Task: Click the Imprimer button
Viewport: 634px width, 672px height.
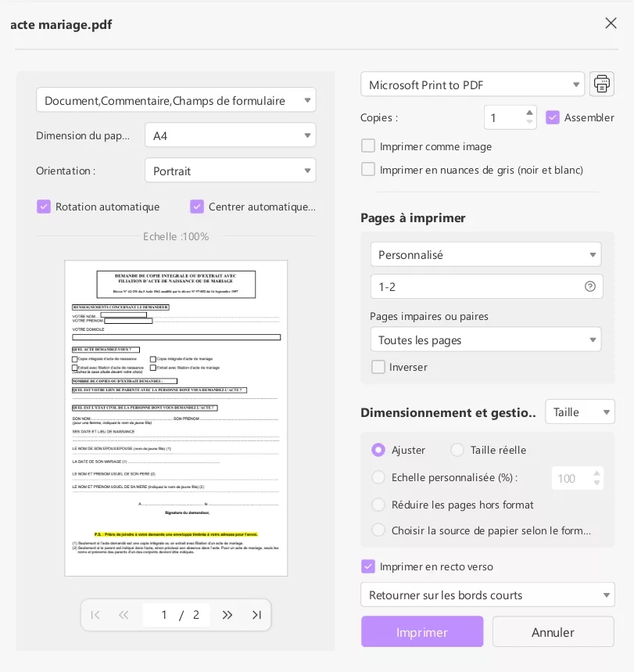Action: tap(422, 631)
